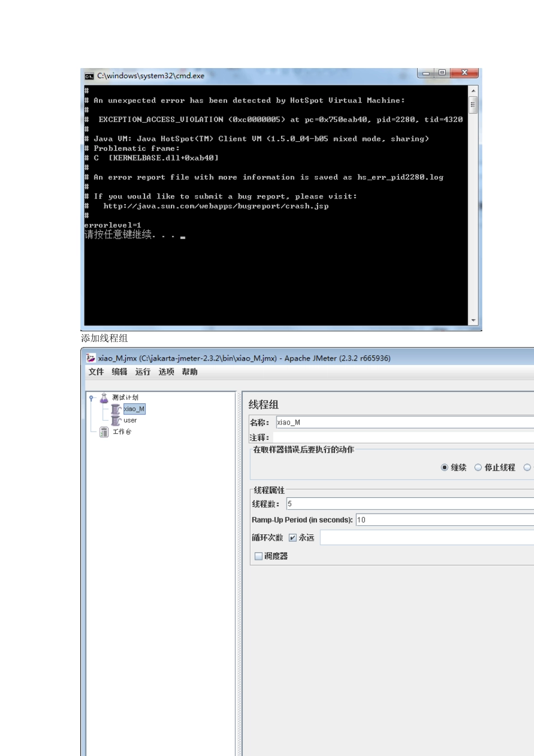Click the user thread group spool icon
This screenshot has width=534, height=756.
point(116,420)
